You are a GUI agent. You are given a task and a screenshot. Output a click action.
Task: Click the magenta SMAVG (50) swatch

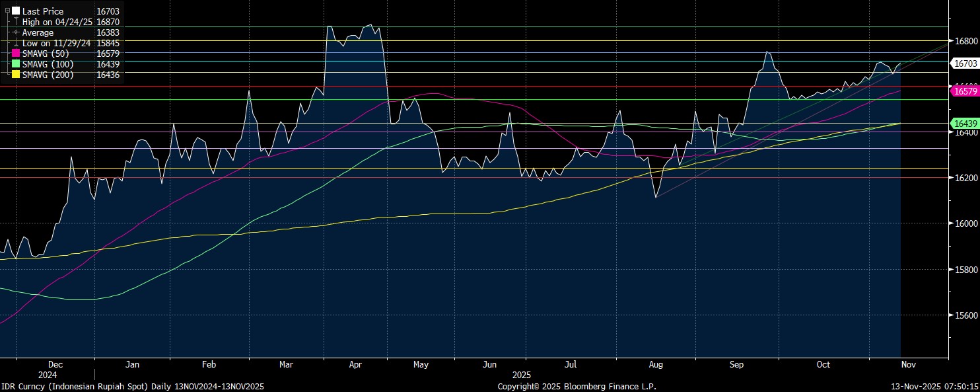16,54
